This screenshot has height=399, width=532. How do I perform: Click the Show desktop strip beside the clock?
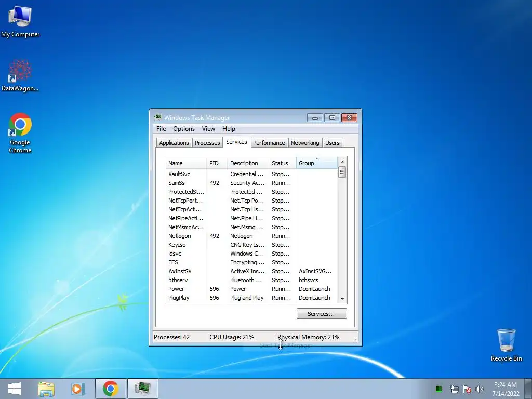pos(528,389)
